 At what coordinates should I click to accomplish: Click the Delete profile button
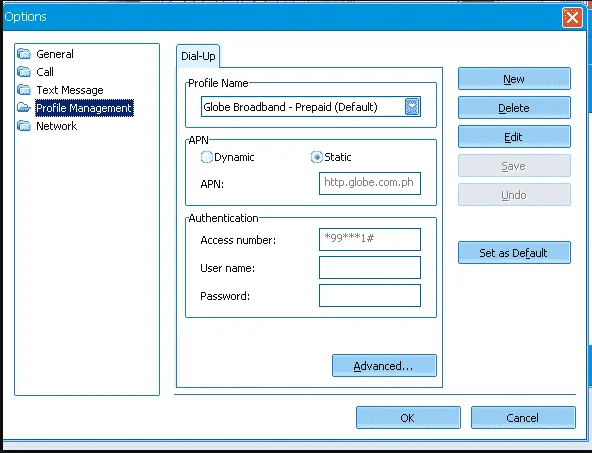click(514, 108)
